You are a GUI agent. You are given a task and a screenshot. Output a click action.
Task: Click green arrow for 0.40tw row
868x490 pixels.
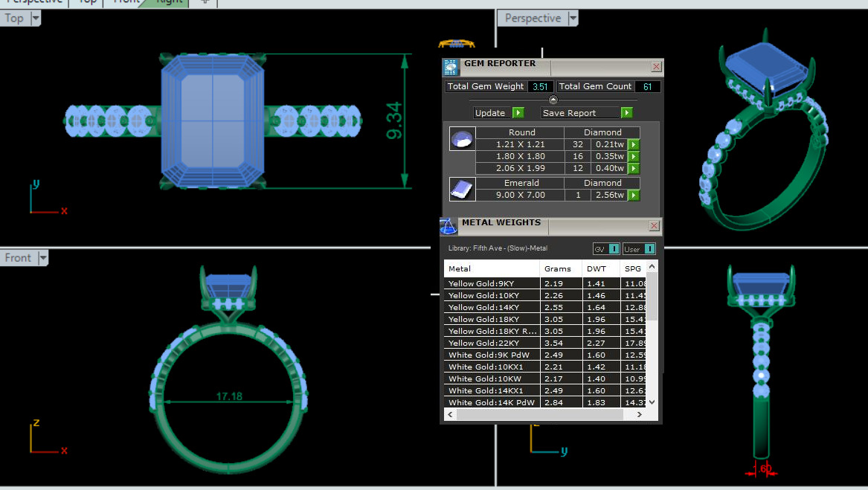(634, 168)
